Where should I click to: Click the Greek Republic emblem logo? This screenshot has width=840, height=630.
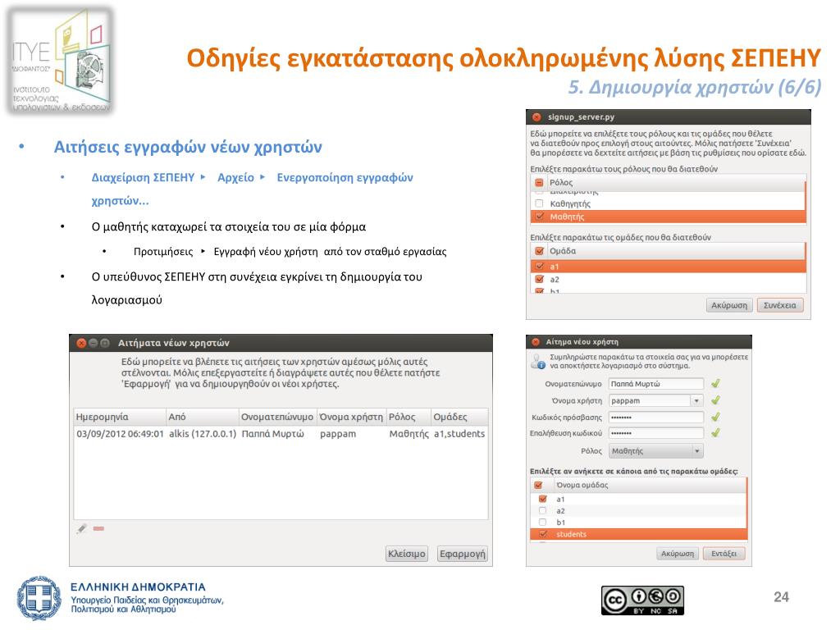(39, 598)
